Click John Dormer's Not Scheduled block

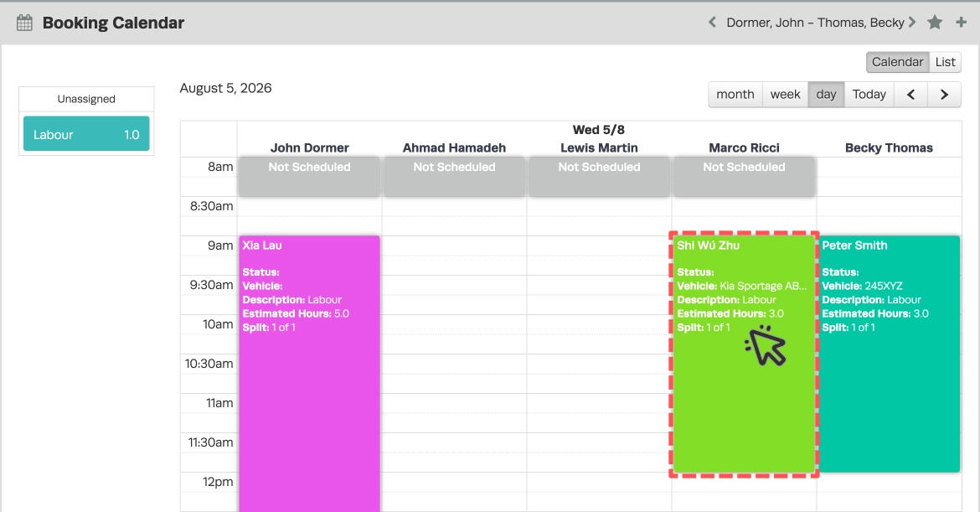(309, 177)
